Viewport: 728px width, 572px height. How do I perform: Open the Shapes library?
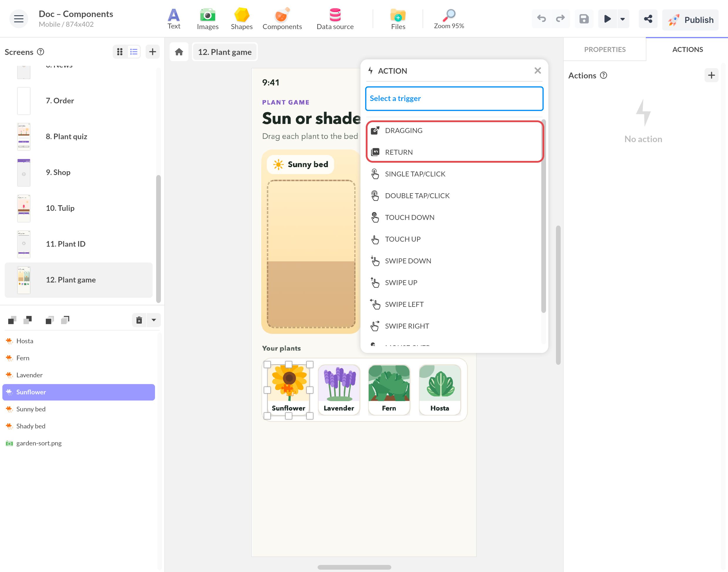(241, 19)
